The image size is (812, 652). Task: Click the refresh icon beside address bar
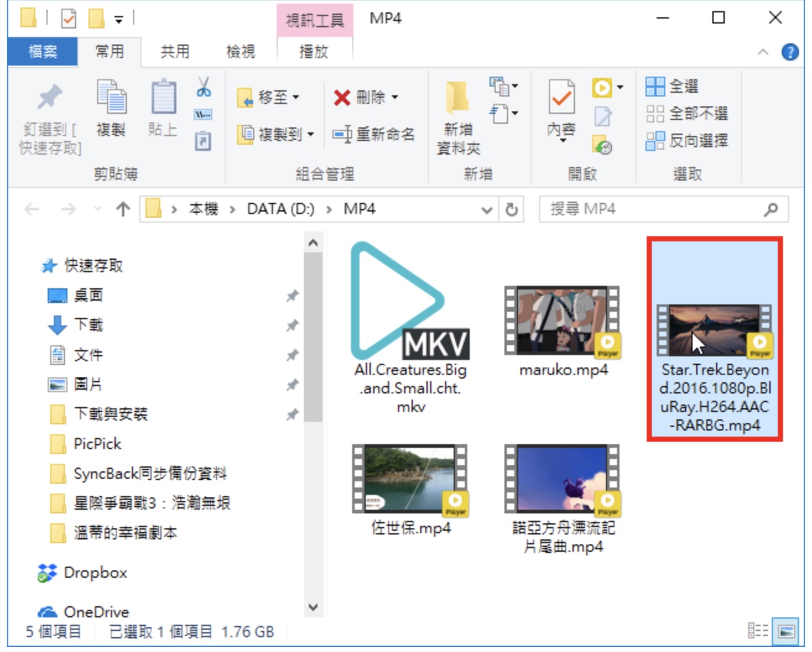click(511, 210)
